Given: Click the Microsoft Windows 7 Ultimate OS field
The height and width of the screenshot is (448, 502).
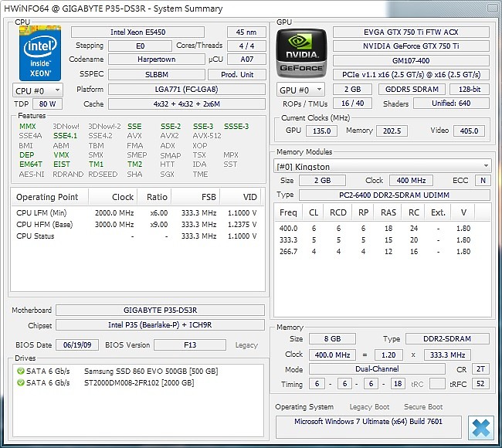Looking at the screenshot, I should (368, 427).
